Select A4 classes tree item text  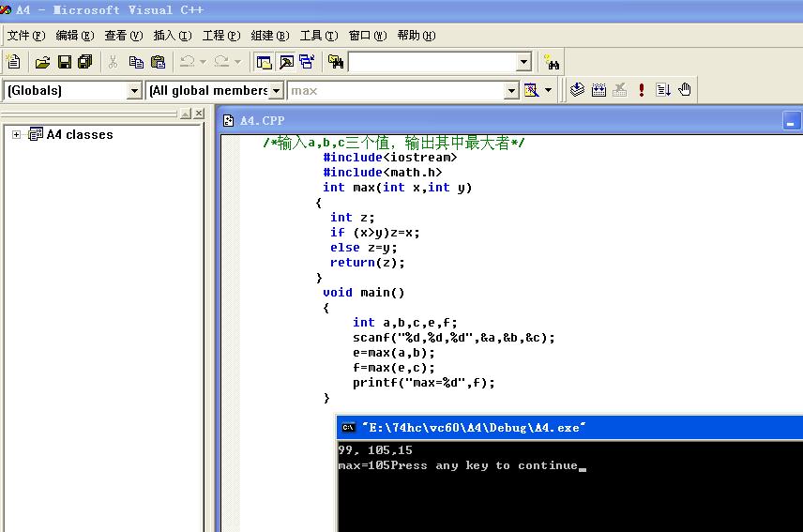pos(80,135)
